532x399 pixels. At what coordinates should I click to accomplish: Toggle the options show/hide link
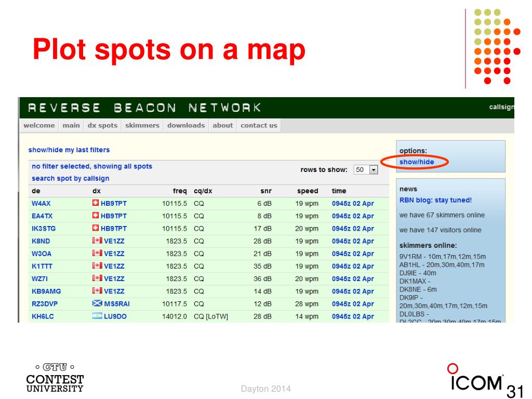click(417, 162)
